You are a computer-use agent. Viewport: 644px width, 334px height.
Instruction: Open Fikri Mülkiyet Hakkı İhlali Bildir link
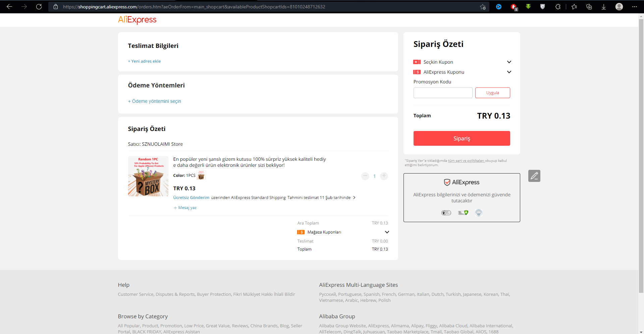pos(264,294)
